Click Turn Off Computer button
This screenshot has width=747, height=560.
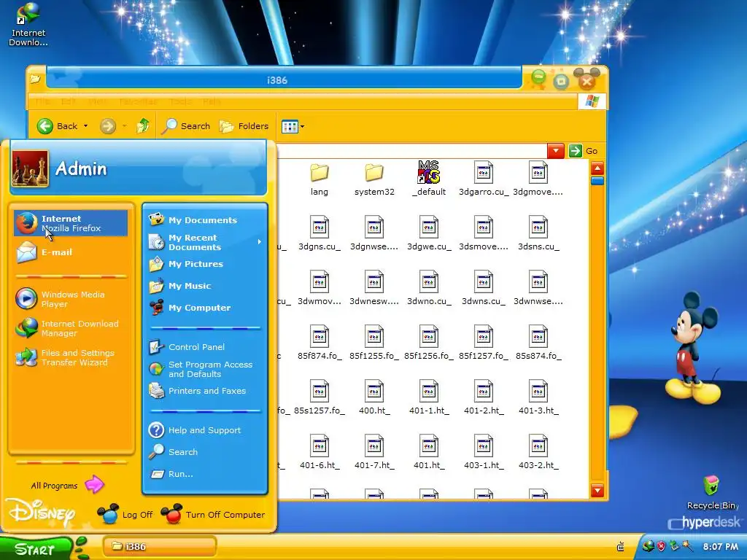tap(213, 514)
